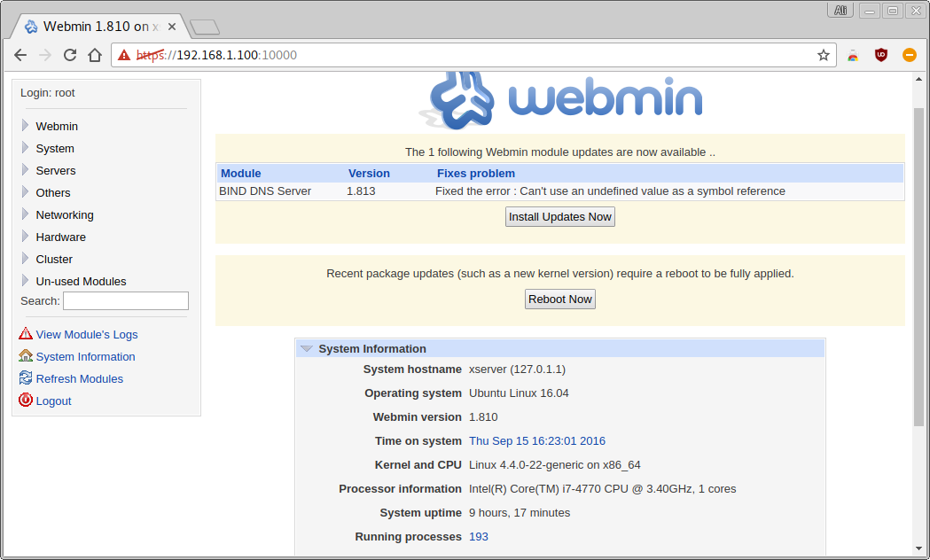Click the browser forward arrow
The image size is (930, 560).
(45, 55)
